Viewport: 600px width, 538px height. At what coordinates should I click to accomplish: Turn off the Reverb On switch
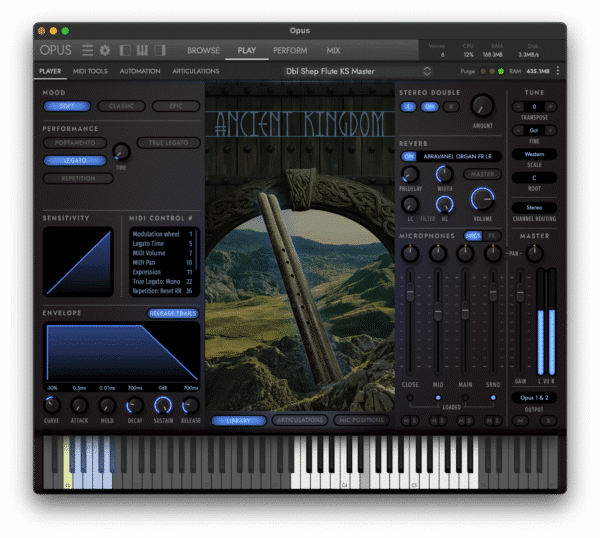pos(409,156)
